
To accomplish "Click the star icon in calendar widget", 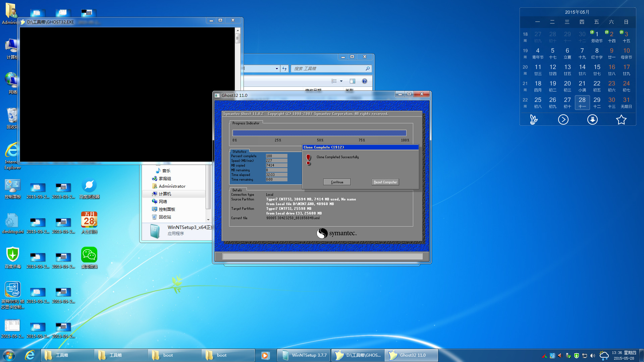I will [x=621, y=119].
